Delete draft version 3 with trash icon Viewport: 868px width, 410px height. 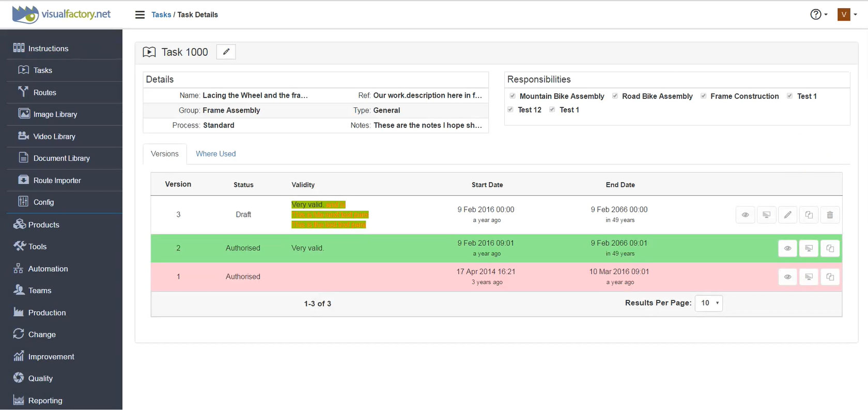coord(830,215)
